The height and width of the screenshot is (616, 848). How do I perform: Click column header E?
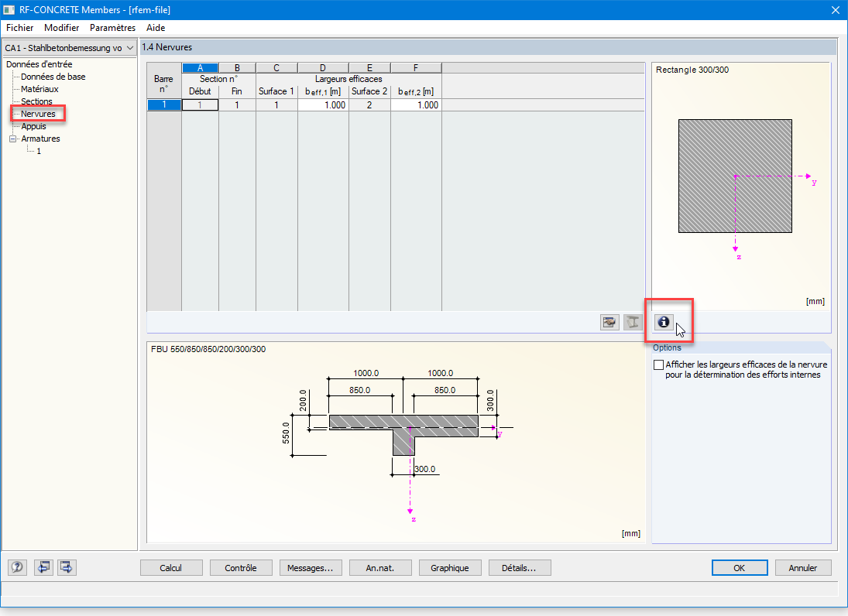click(x=369, y=68)
